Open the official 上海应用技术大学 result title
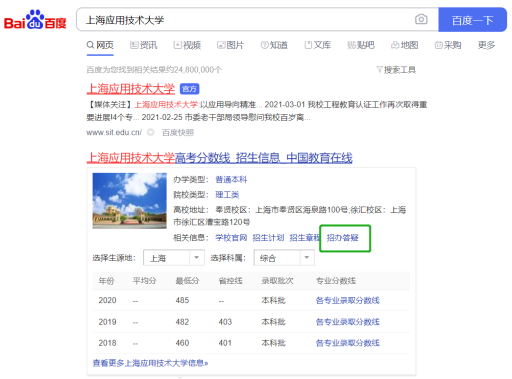The width and height of the screenshot is (512, 379). point(131,89)
